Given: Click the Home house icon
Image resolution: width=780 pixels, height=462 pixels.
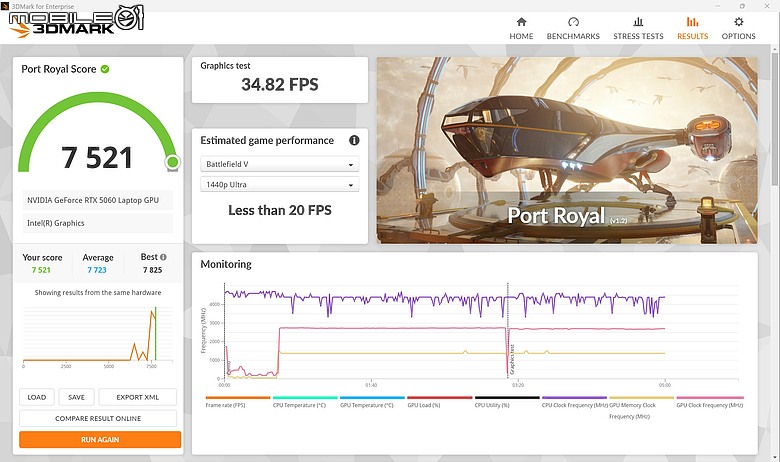Looking at the screenshot, I should [521, 22].
